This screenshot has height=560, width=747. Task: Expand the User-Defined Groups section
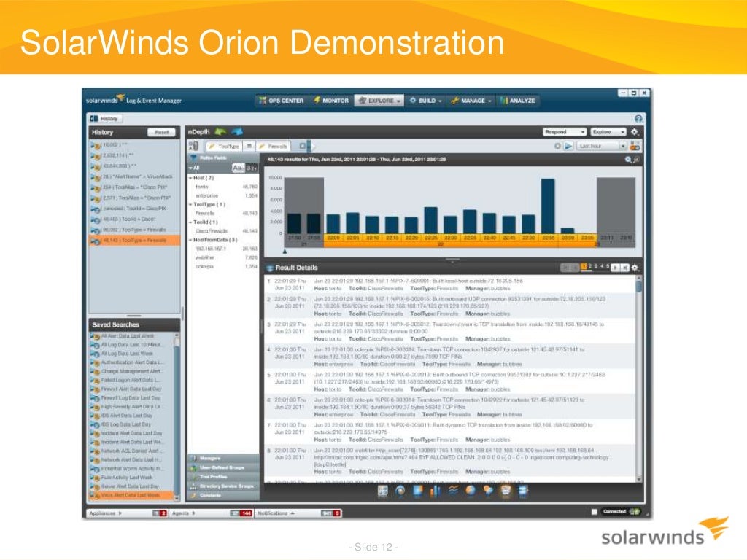(x=223, y=467)
